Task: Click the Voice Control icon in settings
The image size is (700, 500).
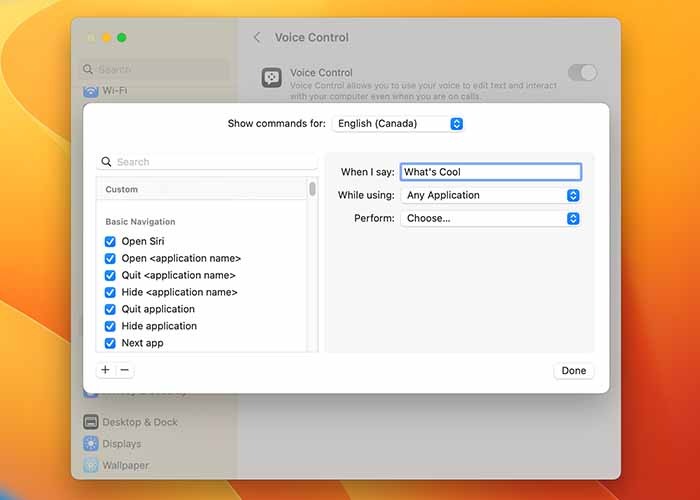Action: pos(271,78)
